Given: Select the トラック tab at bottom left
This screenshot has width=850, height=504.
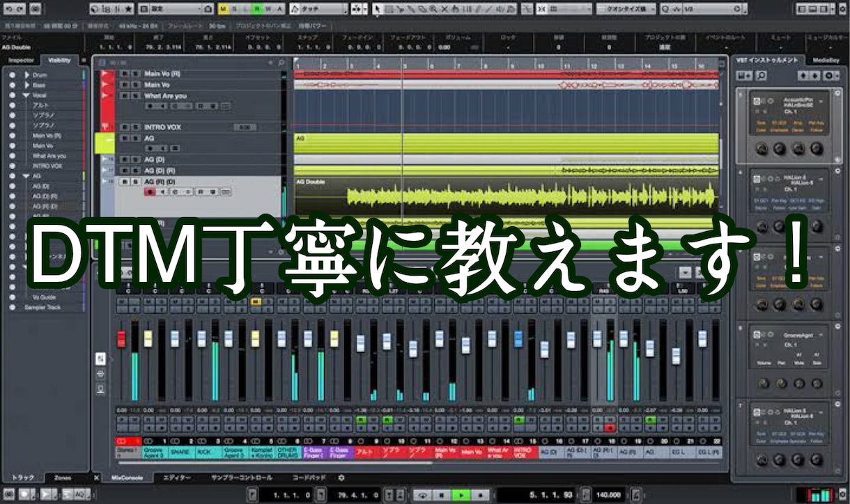Looking at the screenshot, I should coord(23,478).
